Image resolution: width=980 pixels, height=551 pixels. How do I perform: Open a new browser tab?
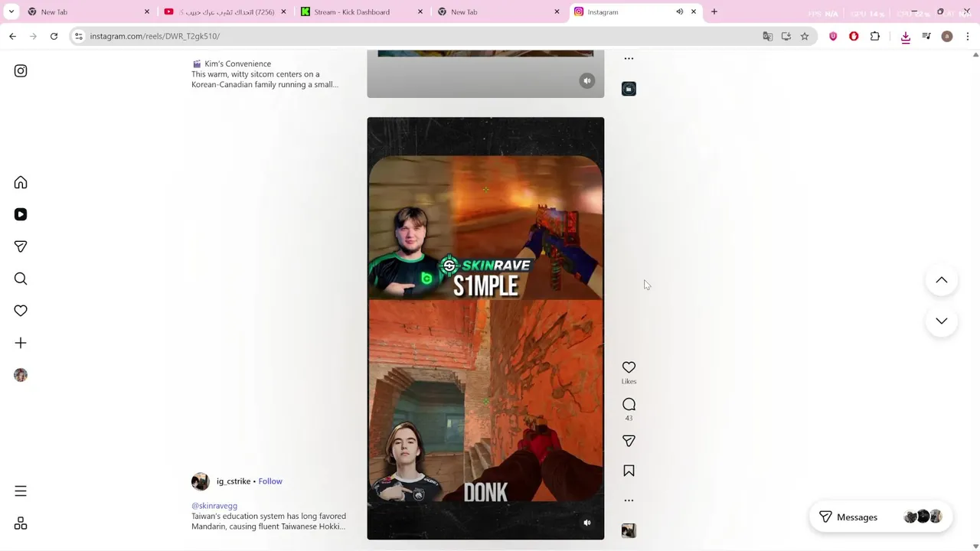tap(714, 12)
